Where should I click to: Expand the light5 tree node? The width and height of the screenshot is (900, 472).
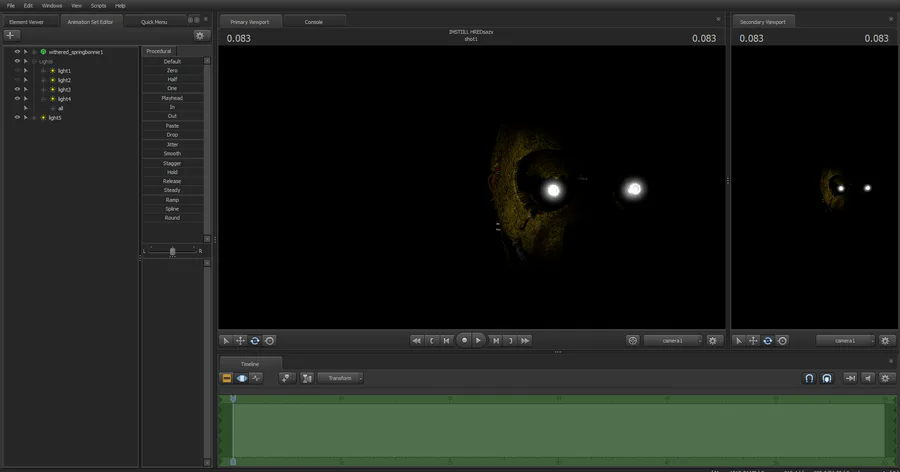(34, 117)
